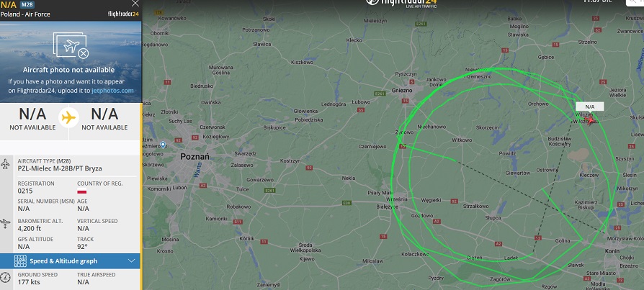This screenshot has height=290, width=644.
Task: Close the aircraft details panel
Action: (135, 4)
